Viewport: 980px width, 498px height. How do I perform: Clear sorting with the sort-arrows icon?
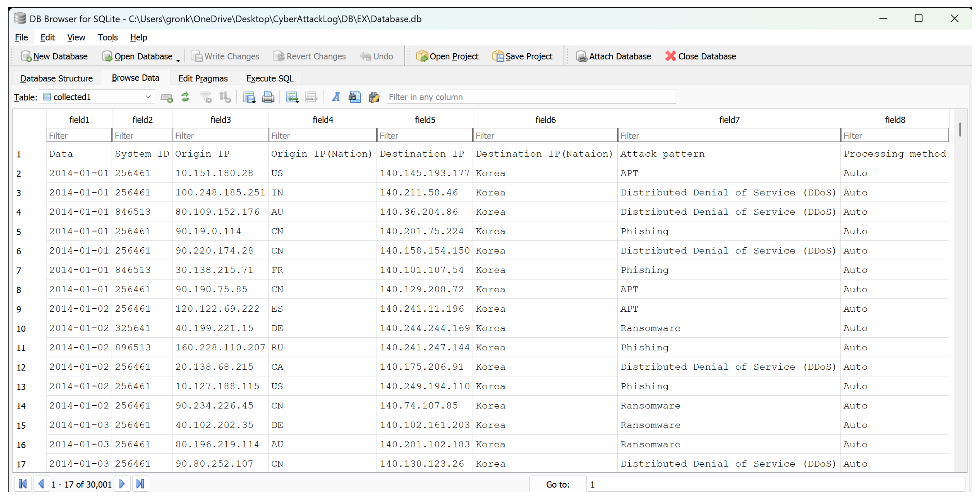pyautogui.click(x=225, y=97)
